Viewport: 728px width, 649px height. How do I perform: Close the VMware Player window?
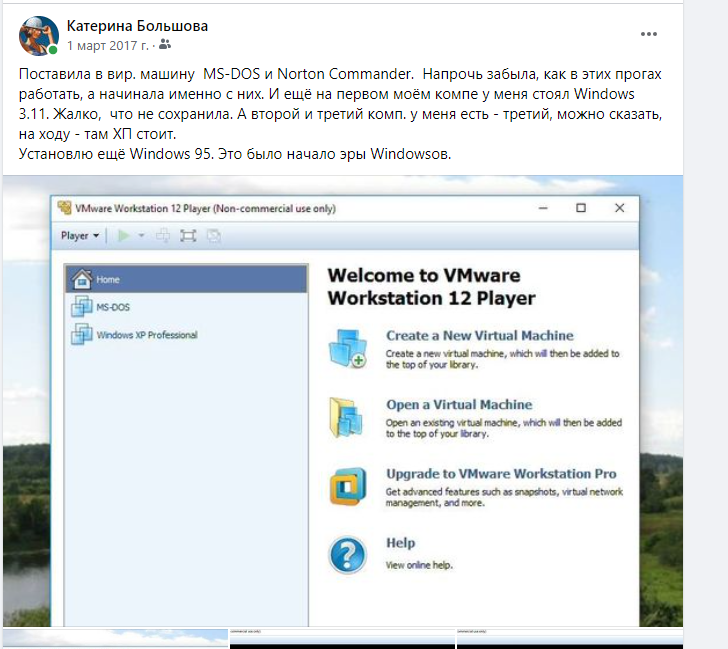619,208
